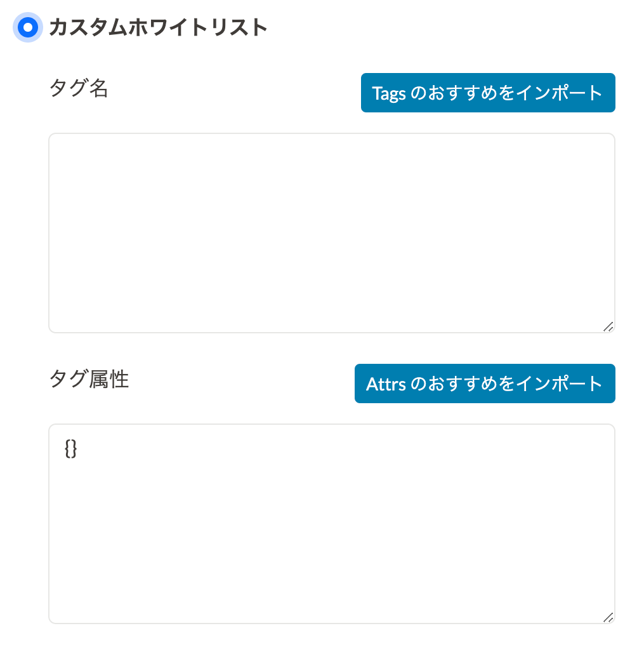This screenshot has width=644, height=647.
Task: Click the Tags のおすすめをインポート button
Action: coord(487,93)
